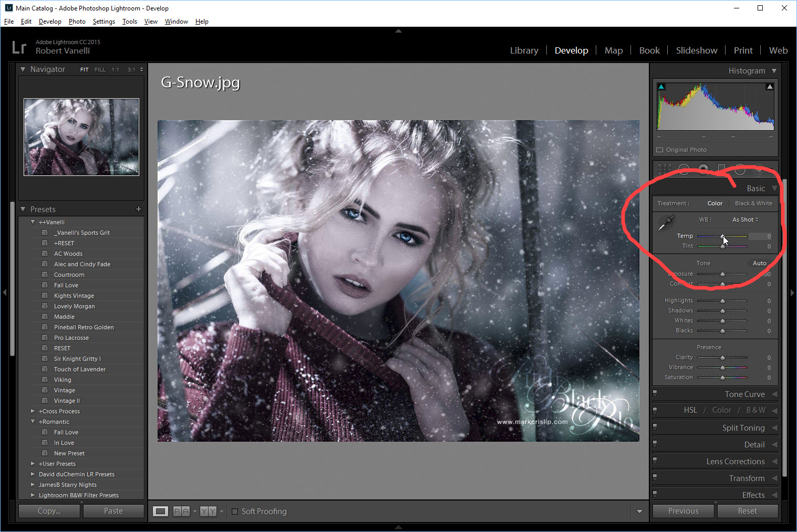The image size is (797, 532).
Task: Select the Crop Overlay tool
Action: [x=665, y=169]
